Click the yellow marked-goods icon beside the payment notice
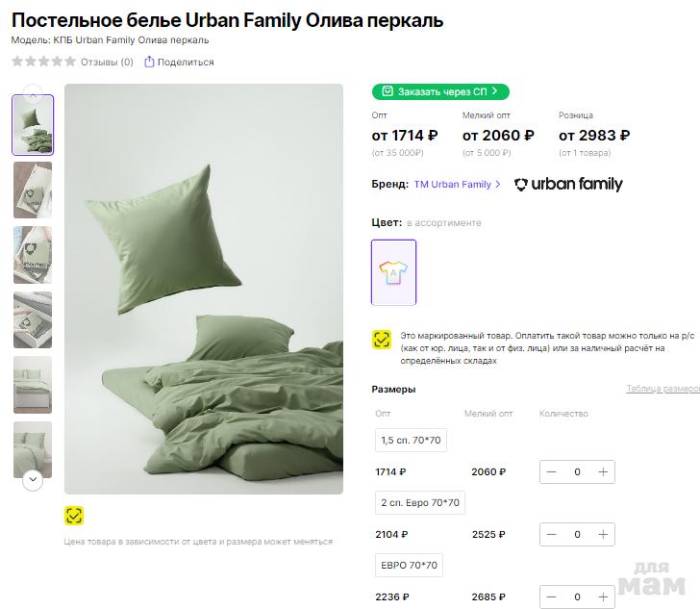 (x=382, y=339)
